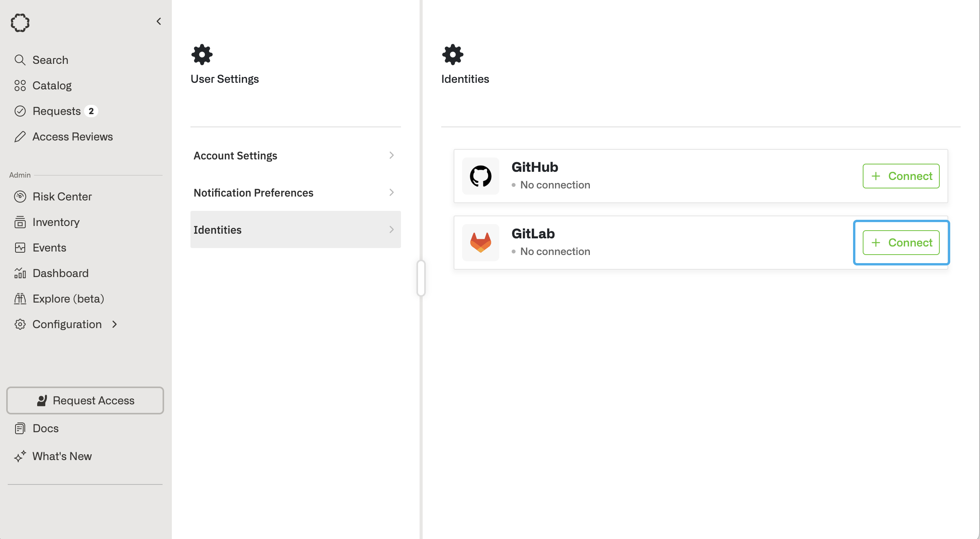
Task: Click the Search magnifier icon
Action: (x=20, y=60)
